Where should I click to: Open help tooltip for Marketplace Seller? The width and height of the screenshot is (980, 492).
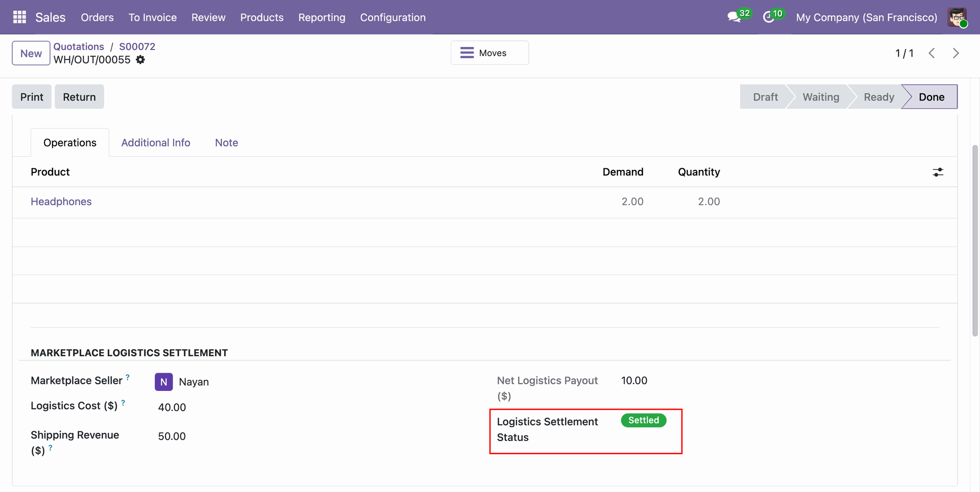(x=128, y=377)
